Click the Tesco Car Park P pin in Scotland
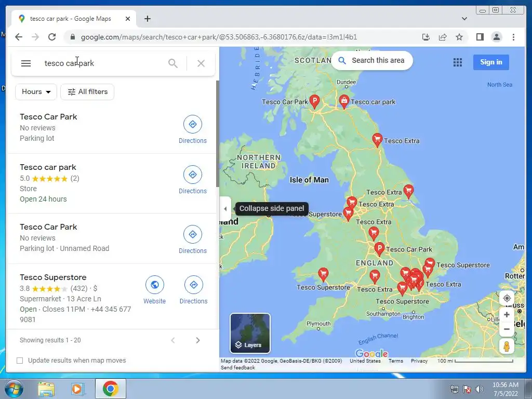This screenshot has height=399, width=532. (x=314, y=101)
